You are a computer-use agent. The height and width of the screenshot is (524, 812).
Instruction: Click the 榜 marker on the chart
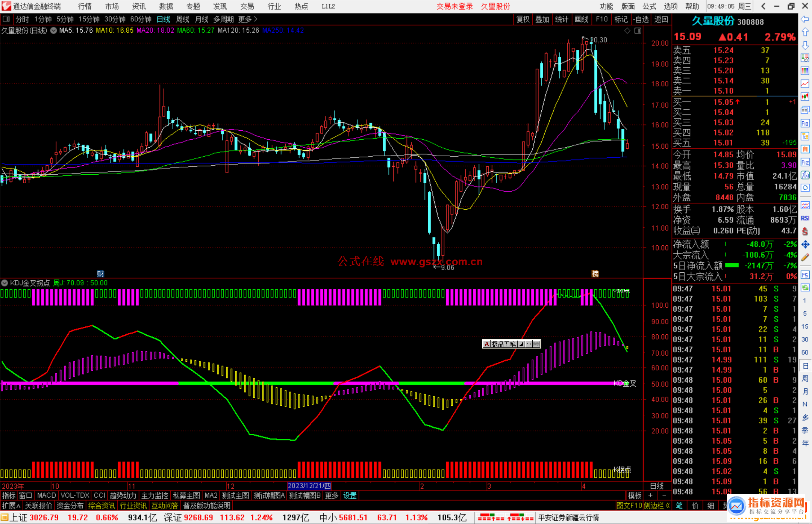pyautogui.click(x=595, y=274)
